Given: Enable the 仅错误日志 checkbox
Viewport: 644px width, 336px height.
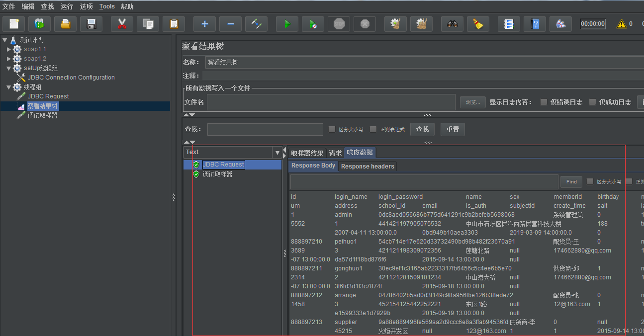Looking at the screenshot, I should point(544,102).
